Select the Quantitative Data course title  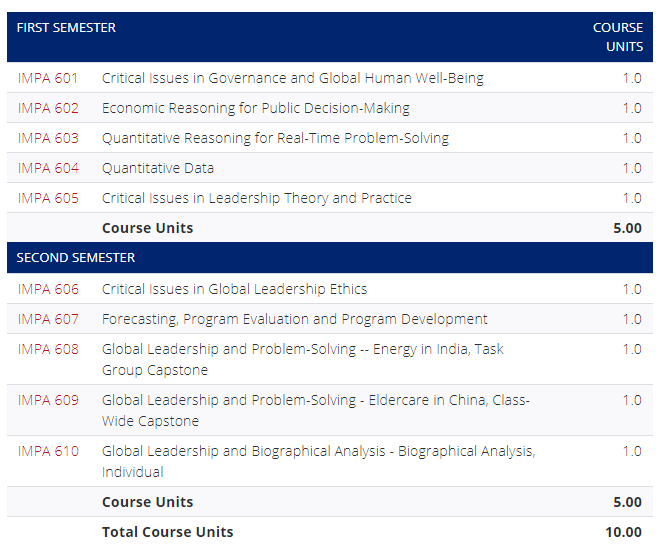click(x=158, y=168)
